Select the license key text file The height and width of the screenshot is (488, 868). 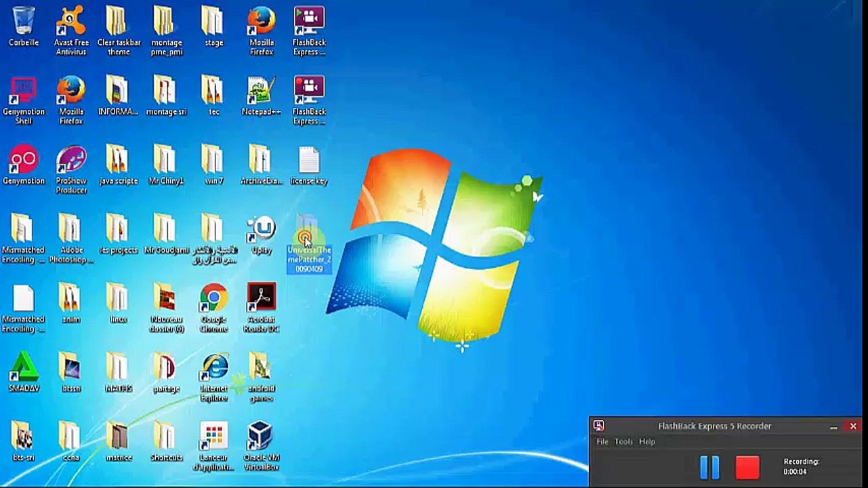click(x=309, y=165)
